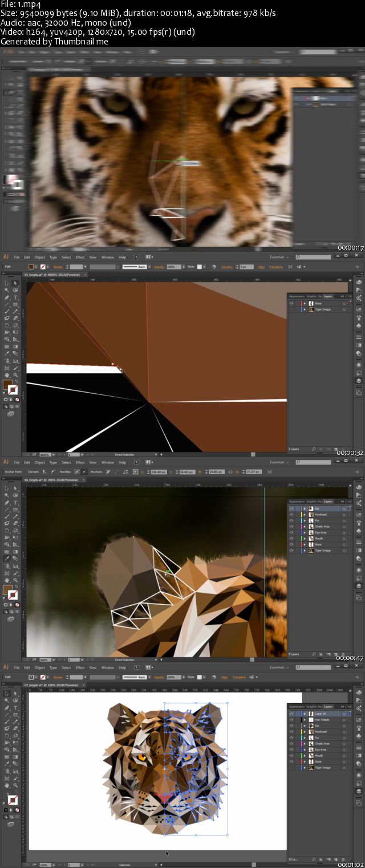Select the Pen tool in the 07_begin.ai window
The height and width of the screenshot is (868, 365).
point(7,708)
